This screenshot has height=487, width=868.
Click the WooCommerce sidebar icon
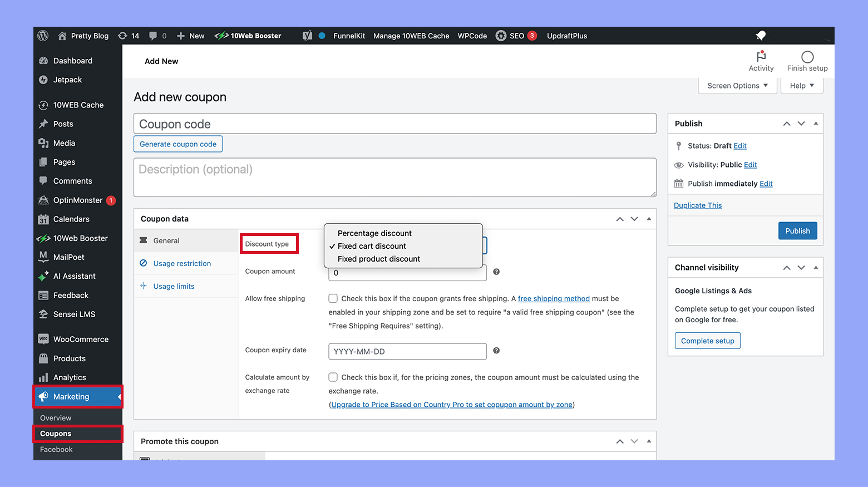43,339
